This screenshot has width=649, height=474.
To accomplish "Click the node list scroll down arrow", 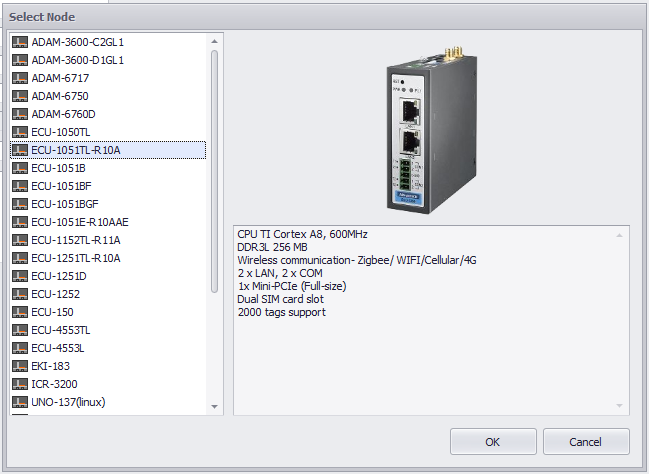I will coord(214,407).
